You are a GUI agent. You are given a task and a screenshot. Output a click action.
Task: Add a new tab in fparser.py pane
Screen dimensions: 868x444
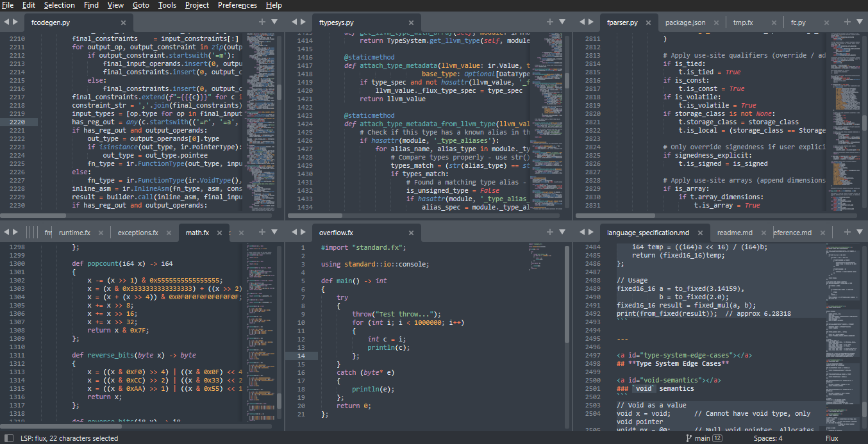847,22
